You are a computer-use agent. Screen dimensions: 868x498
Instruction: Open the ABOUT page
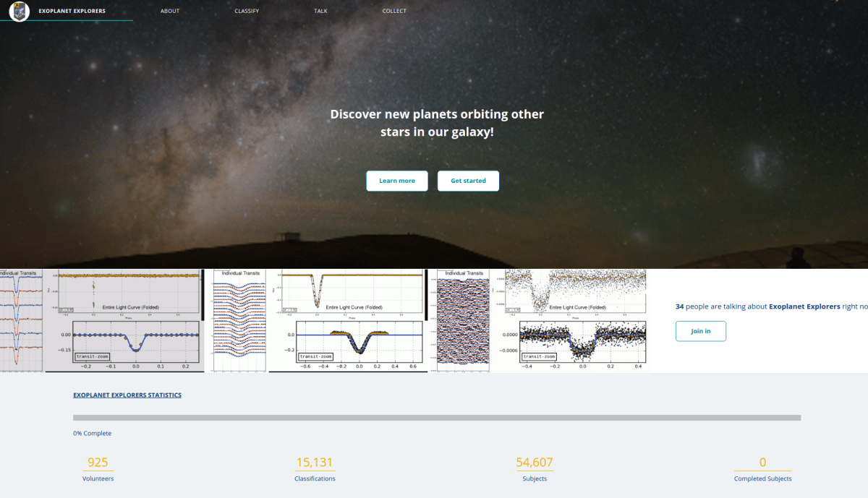point(170,11)
